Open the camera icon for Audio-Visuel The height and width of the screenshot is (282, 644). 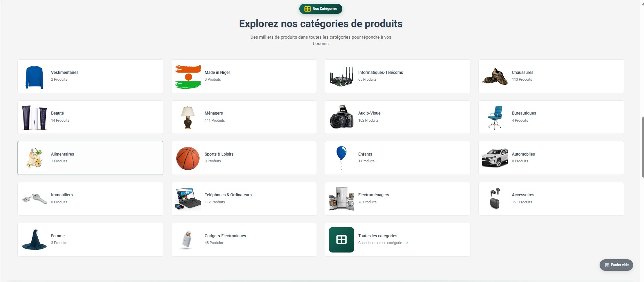click(x=341, y=117)
